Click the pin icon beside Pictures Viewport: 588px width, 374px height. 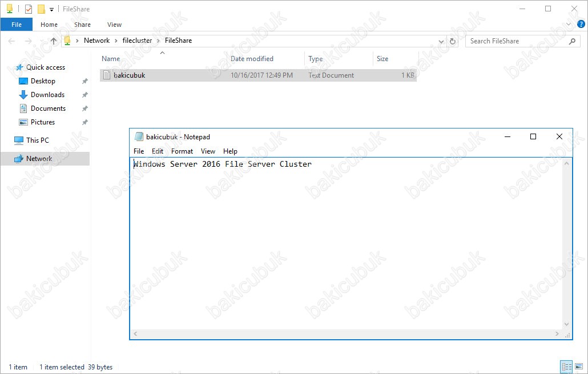click(84, 122)
